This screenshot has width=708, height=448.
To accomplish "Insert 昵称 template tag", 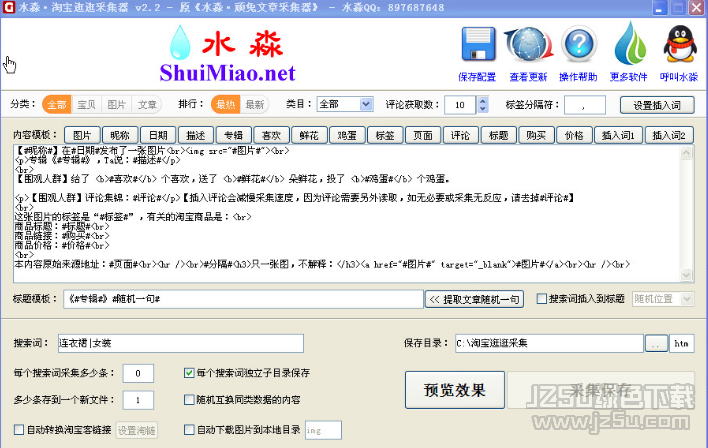I will 120,135.
